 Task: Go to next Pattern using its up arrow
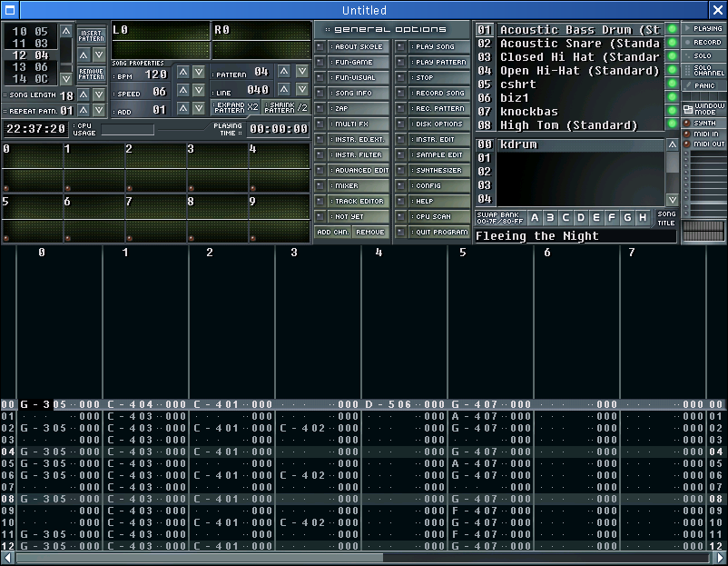coord(284,71)
